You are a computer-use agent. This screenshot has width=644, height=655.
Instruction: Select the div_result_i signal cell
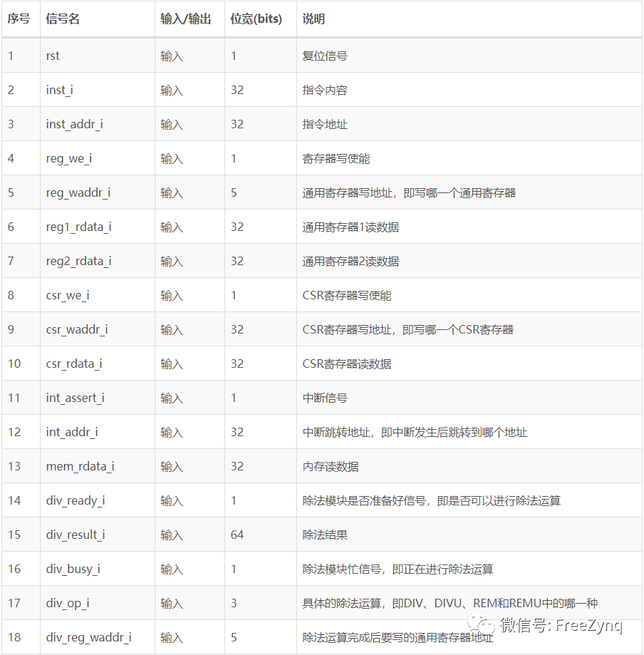76,535
